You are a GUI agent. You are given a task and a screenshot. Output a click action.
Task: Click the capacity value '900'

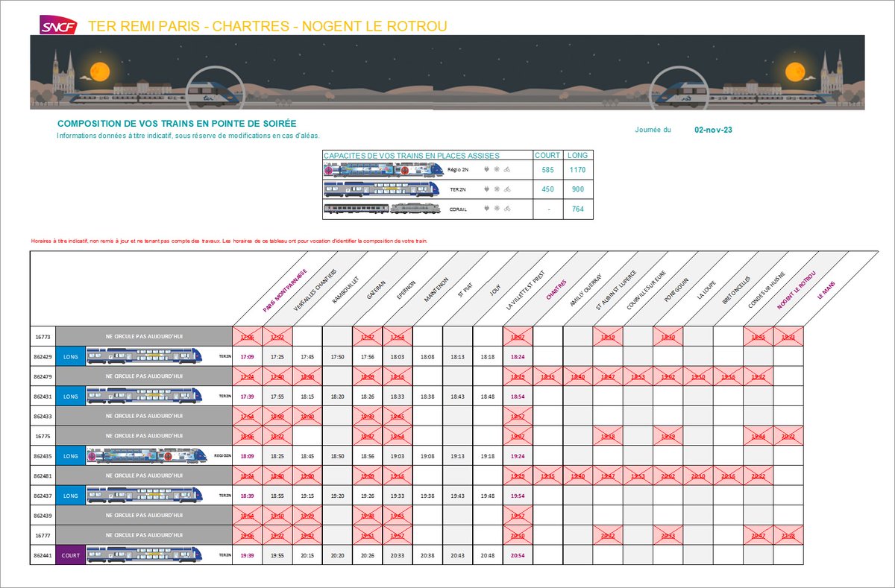tap(577, 189)
